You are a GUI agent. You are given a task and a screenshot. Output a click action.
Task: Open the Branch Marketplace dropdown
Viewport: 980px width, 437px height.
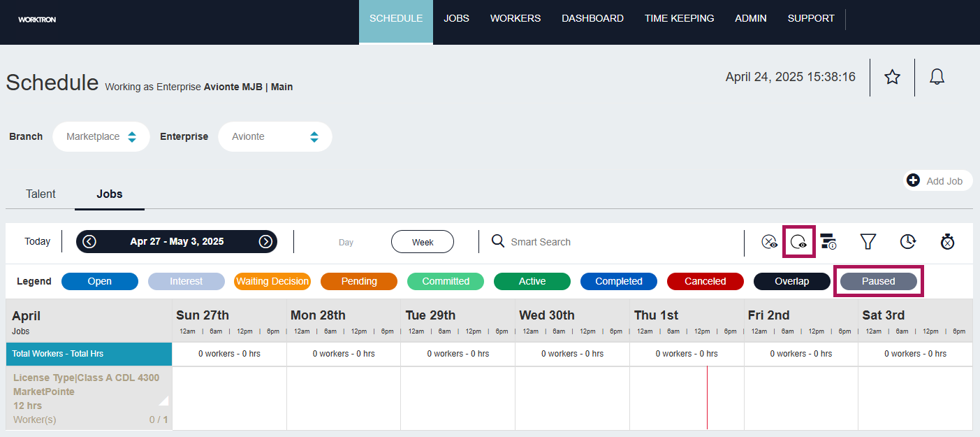pos(101,137)
